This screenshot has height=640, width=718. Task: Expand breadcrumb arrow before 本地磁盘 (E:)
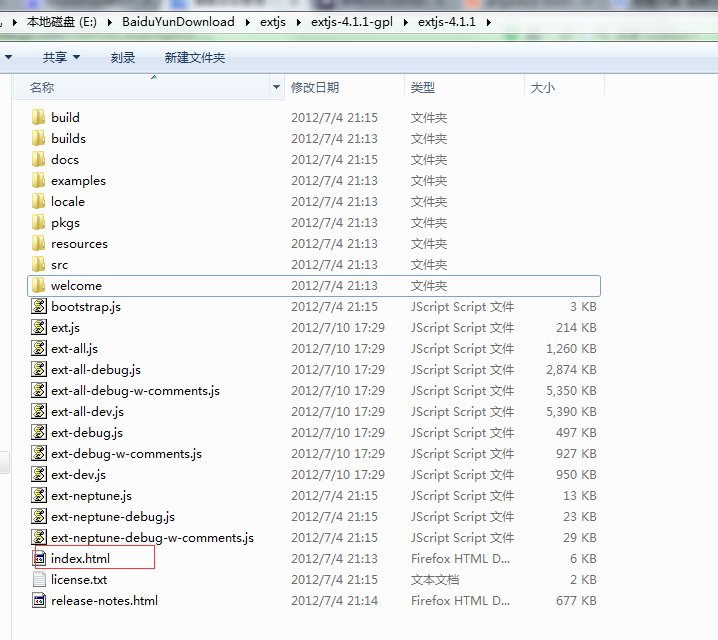click(x=15, y=22)
